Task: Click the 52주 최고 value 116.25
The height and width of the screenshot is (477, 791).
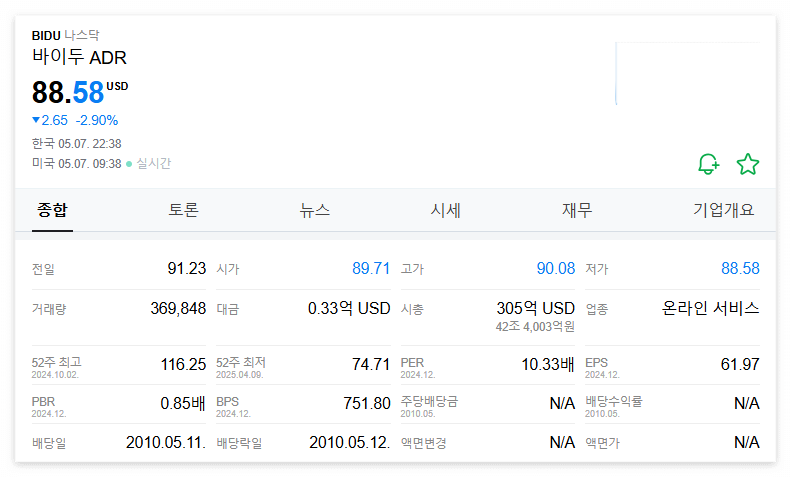Action: pos(183,364)
